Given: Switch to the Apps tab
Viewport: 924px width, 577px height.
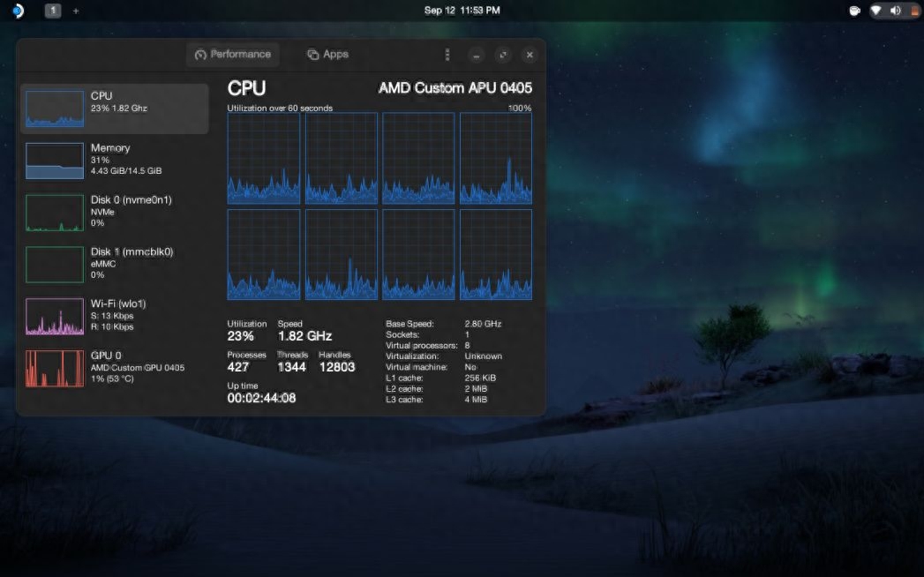Looking at the screenshot, I should coord(327,54).
